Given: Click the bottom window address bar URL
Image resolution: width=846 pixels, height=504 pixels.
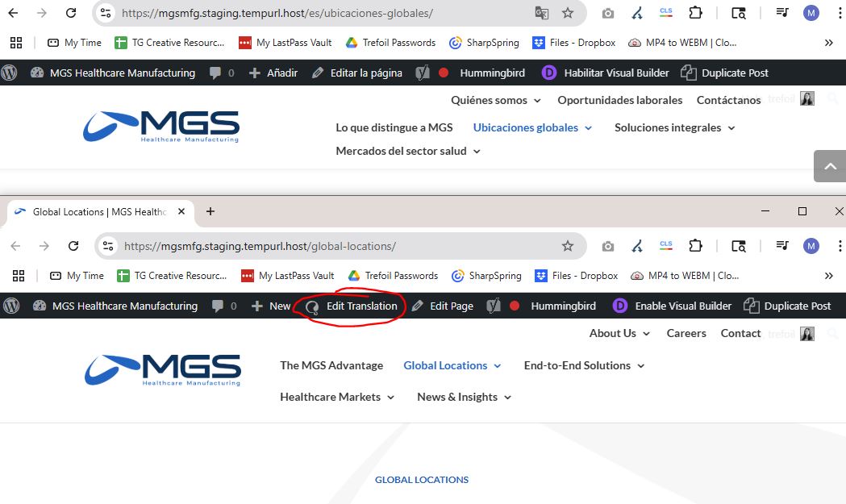Looking at the screenshot, I should pyautogui.click(x=260, y=246).
